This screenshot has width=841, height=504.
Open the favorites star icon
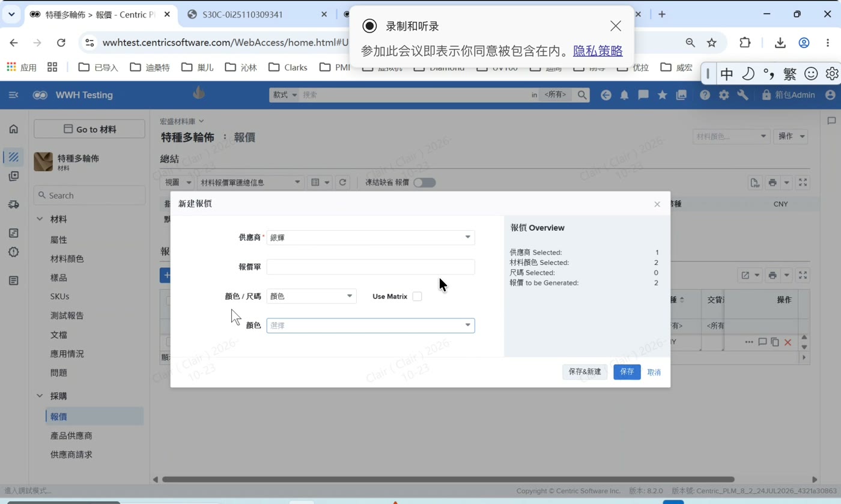point(662,95)
